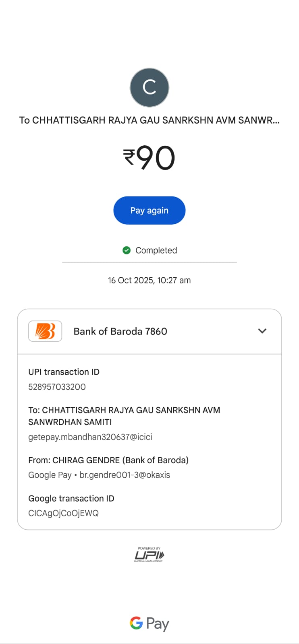Click the green Completed checkmark icon
299x644 pixels.
[x=127, y=250]
